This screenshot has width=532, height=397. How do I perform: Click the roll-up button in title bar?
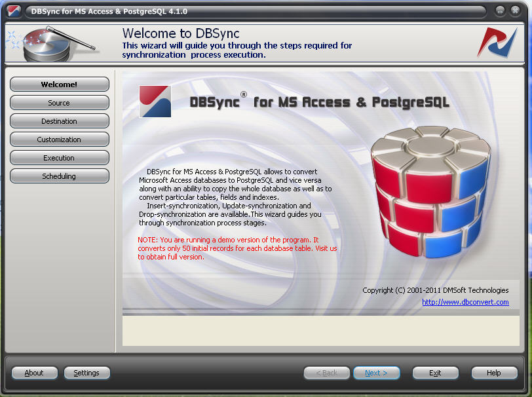(x=499, y=10)
